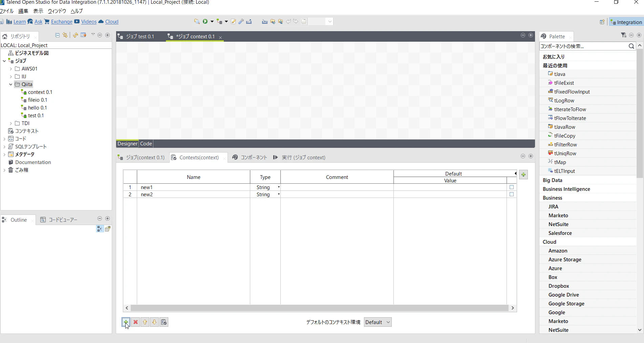Collapse the Qiita folder in repository
644x343 pixels.
point(10,84)
